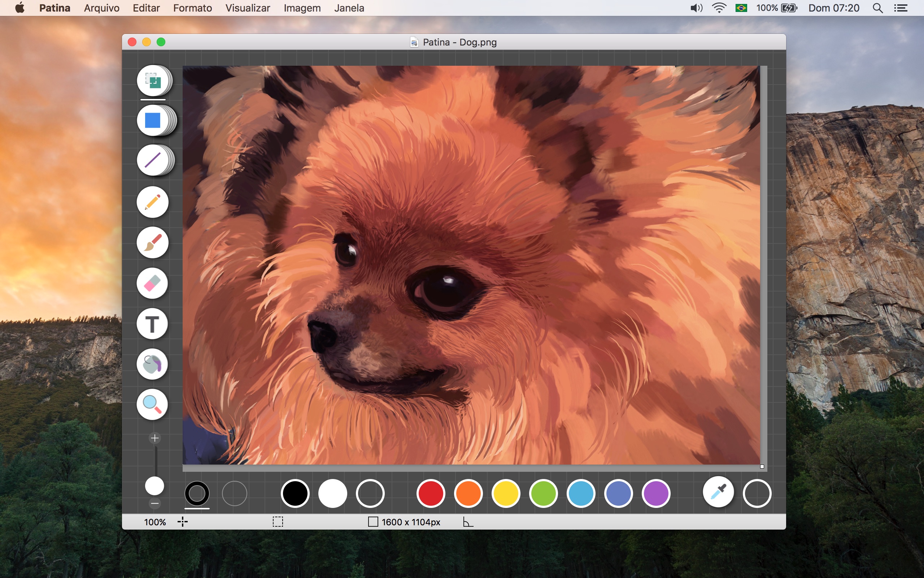
Task: Select the Line tool
Action: click(x=153, y=160)
